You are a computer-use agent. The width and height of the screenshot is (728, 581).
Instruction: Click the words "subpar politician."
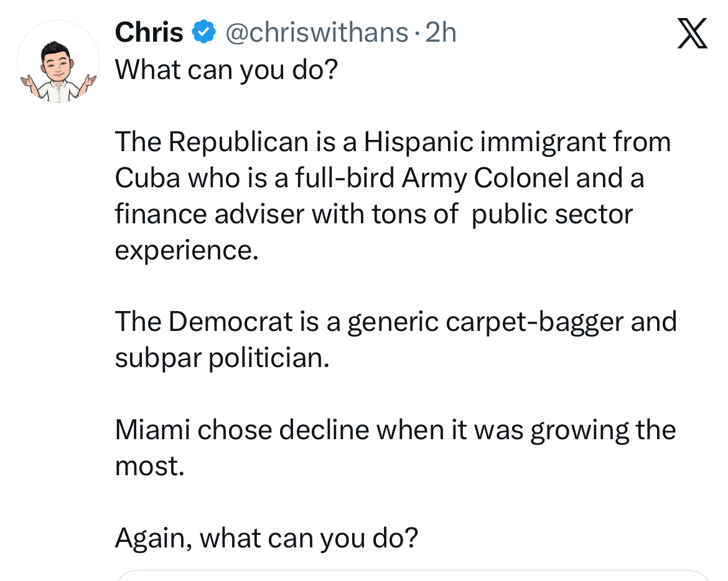(222, 358)
